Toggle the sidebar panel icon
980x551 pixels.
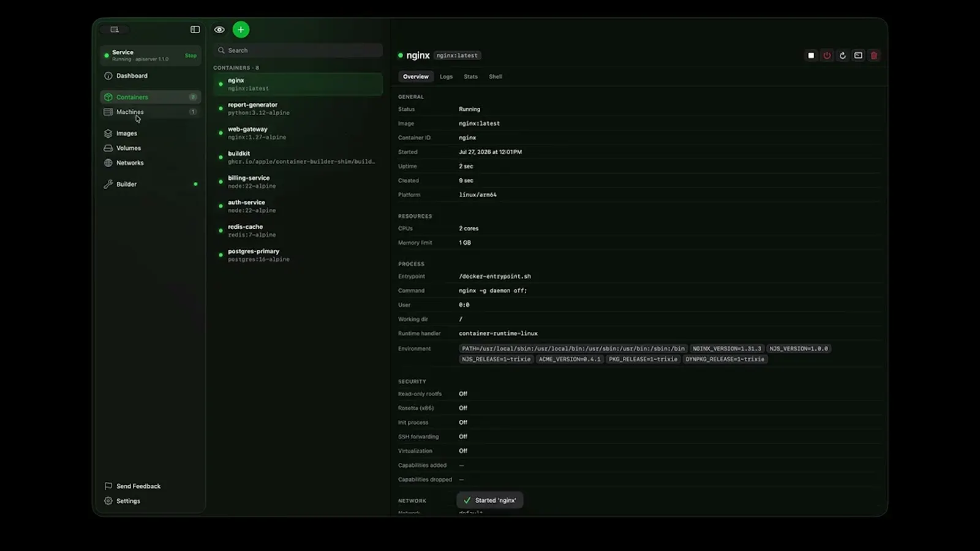pos(195,29)
